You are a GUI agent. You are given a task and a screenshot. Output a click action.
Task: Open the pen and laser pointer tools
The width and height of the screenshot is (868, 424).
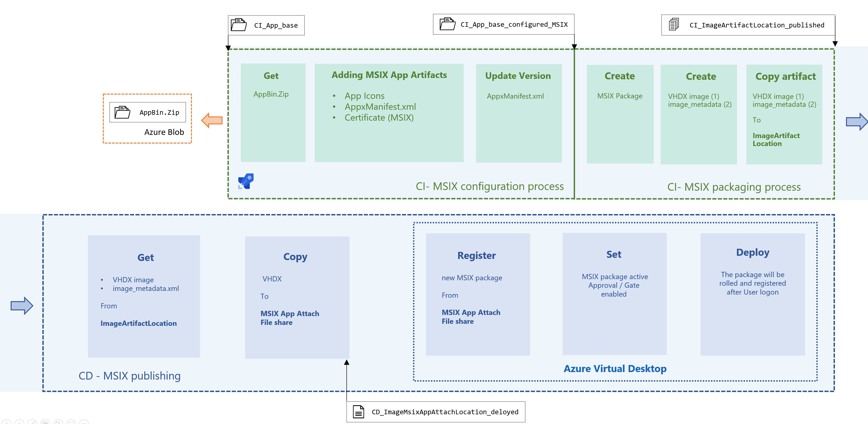(x=32, y=422)
